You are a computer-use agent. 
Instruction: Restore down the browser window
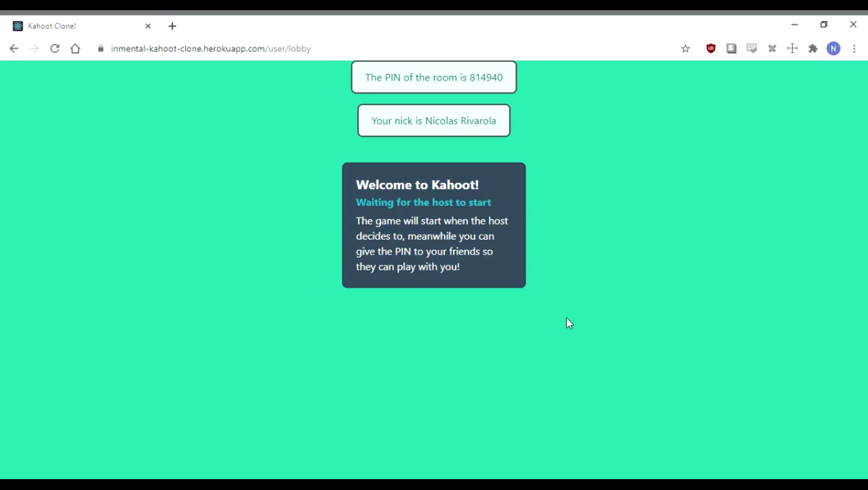click(824, 25)
